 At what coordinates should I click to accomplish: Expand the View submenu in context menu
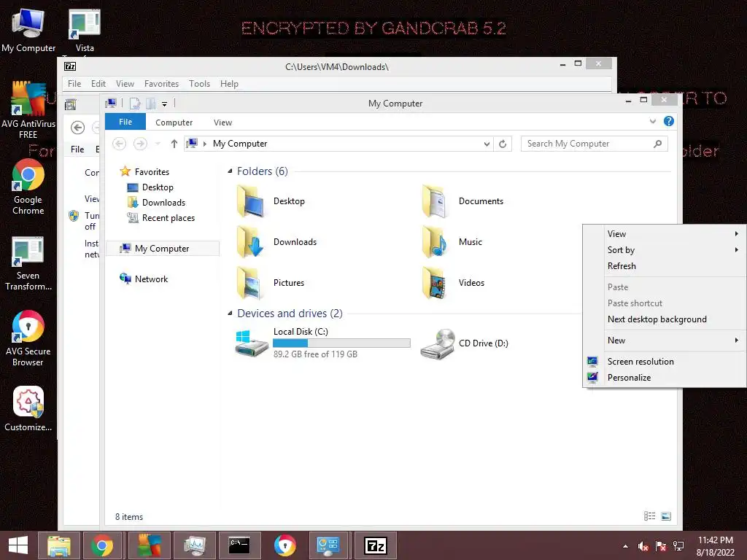pyautogui.click(x=666, y=234)
